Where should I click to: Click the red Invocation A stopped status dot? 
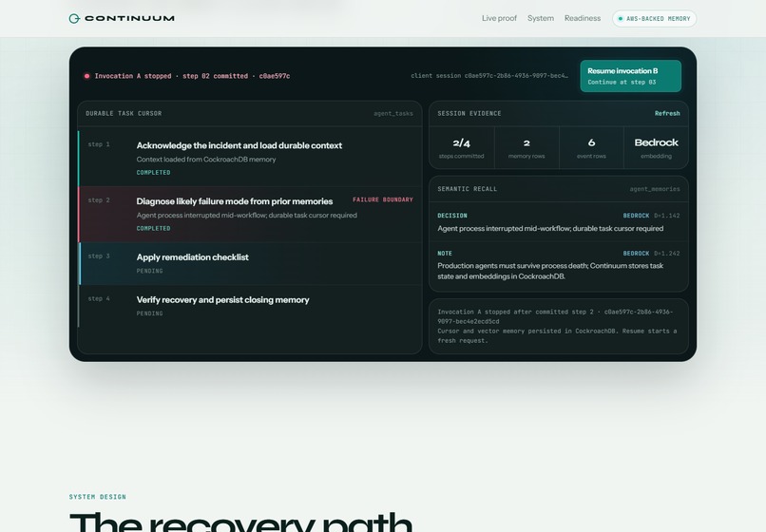pyautogui.click(x=86, y=76)
